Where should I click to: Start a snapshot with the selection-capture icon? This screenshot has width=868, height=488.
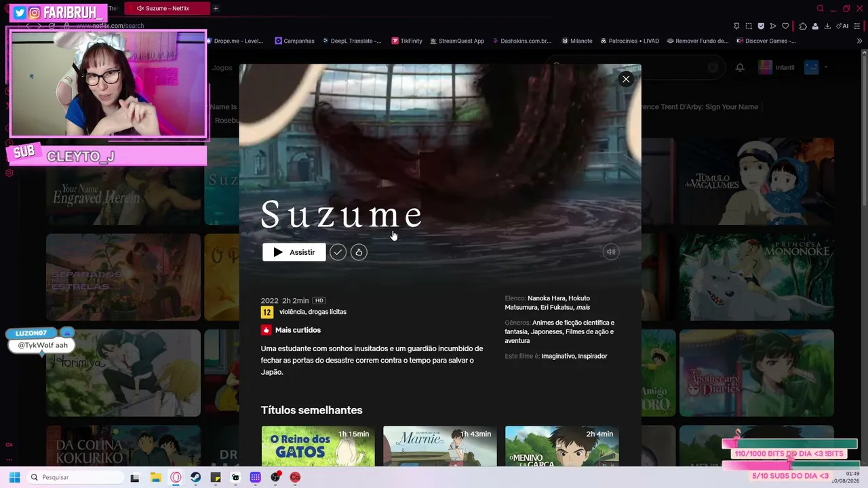[749, 26]
